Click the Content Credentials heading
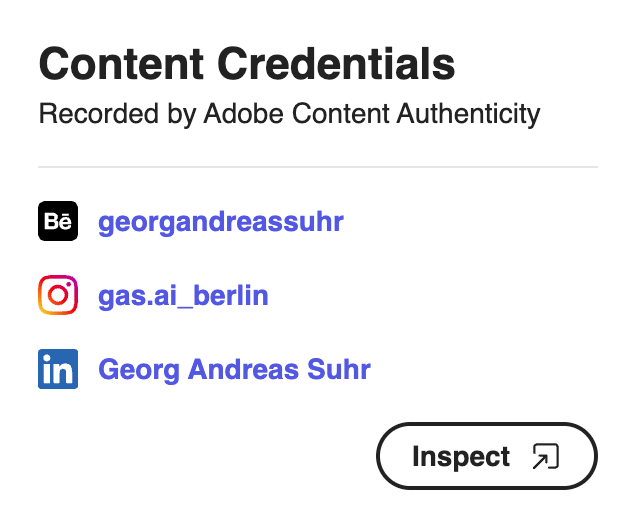This screenshot has width=632, height=532. (247, 64)
